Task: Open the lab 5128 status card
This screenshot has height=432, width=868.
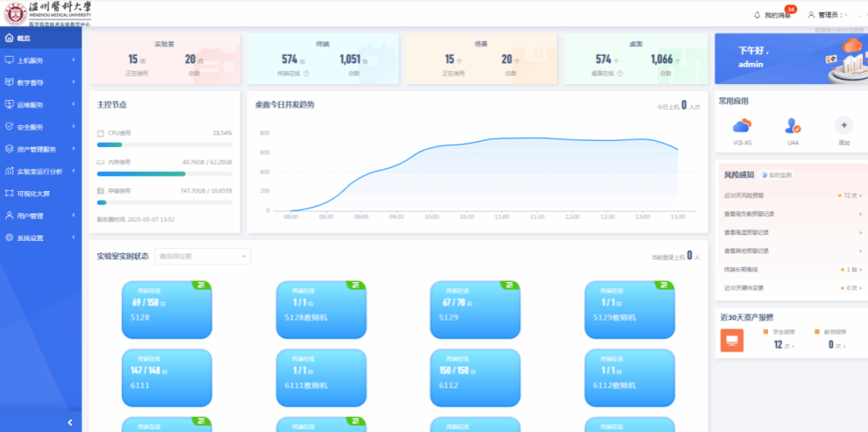Action: 167,309
